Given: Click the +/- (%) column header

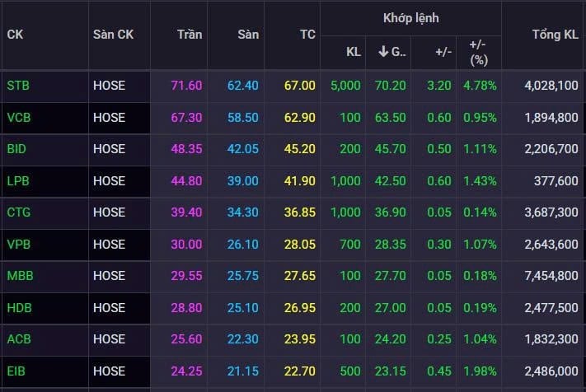Looking at the screenshot, I should [478, 52].
